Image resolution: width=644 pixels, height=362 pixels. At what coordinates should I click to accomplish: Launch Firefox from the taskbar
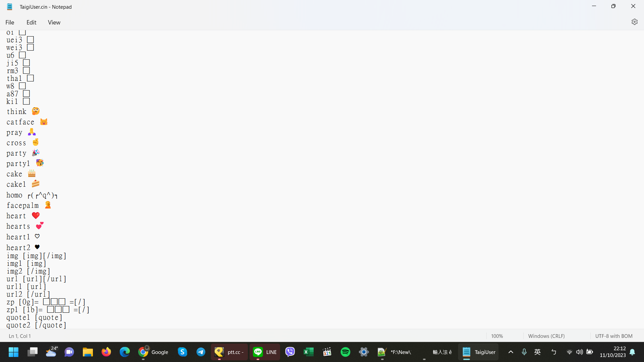tap(106, 352)
